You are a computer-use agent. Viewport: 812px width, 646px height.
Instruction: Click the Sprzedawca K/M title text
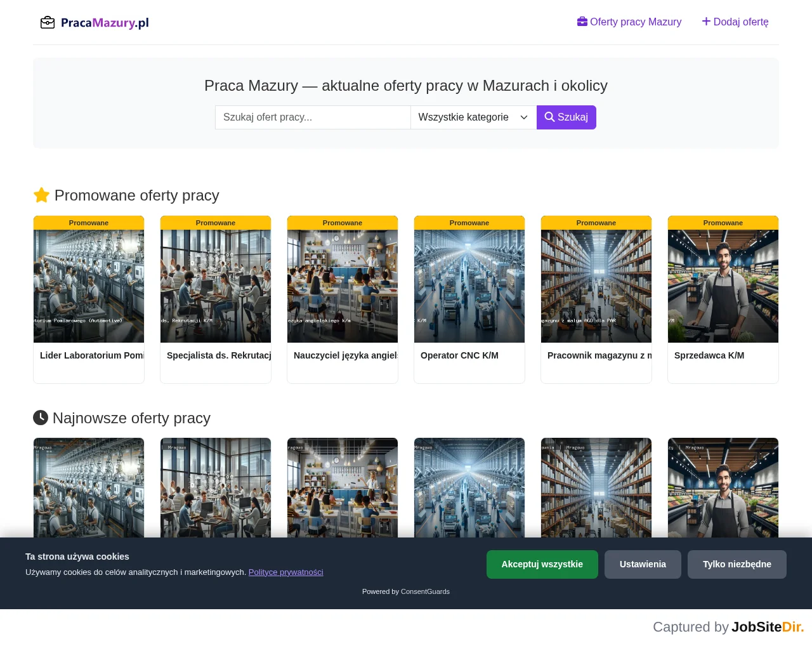pos(709,355)
